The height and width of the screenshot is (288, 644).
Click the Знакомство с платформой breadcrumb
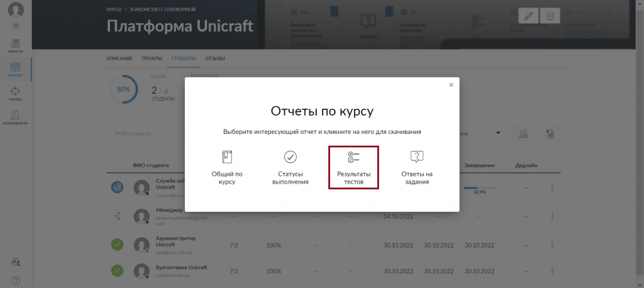click(162, 9)
